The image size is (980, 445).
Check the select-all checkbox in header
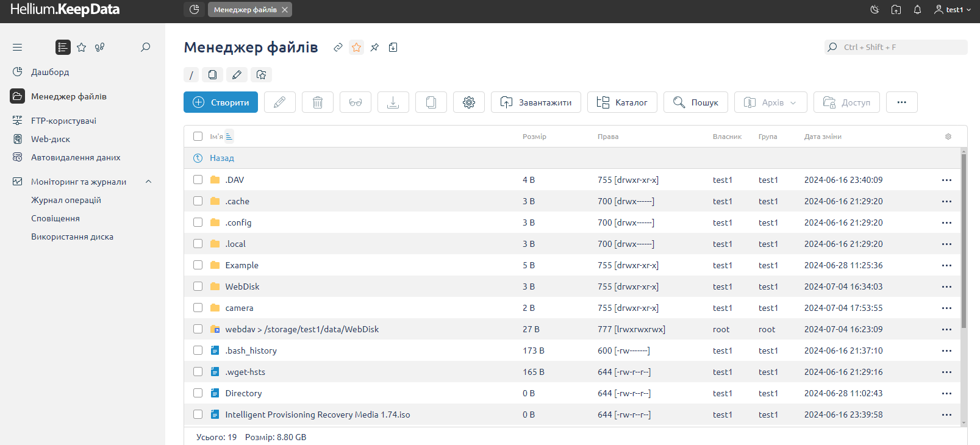[198, 137]
